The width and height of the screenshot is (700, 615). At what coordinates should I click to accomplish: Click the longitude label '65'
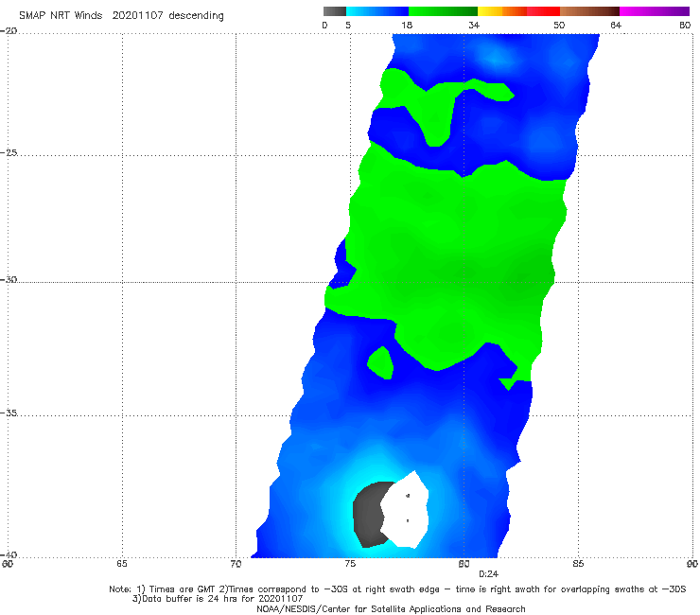(x=122, y=564)
